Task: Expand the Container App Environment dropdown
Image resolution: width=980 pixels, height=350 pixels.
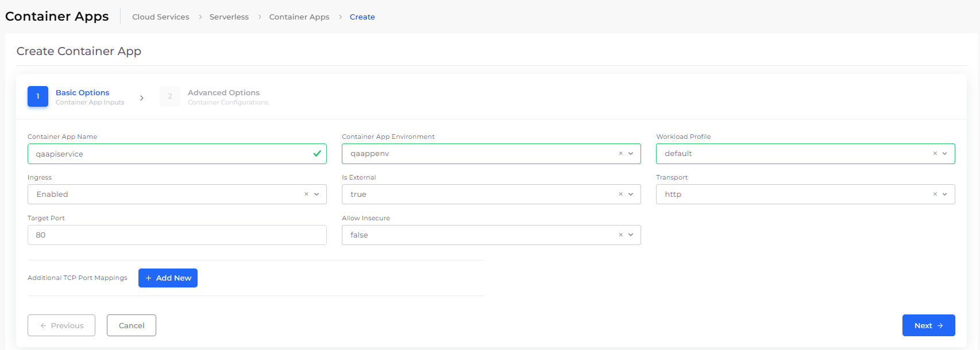Action: (x=631, y=154)
